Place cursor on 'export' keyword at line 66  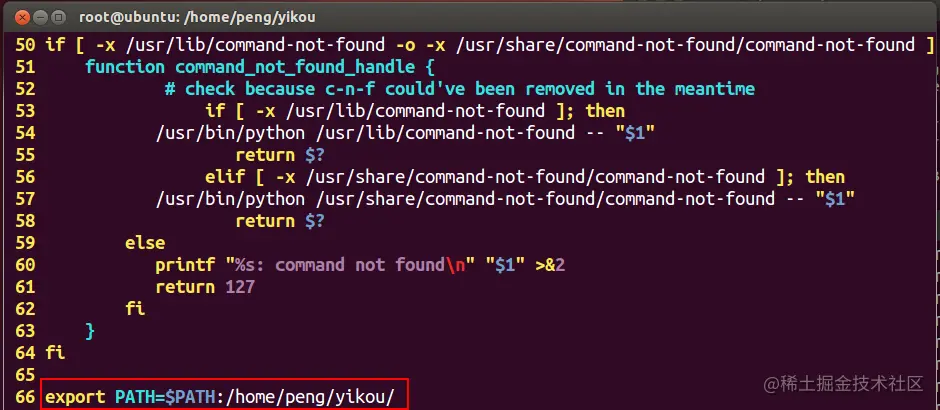75,397
